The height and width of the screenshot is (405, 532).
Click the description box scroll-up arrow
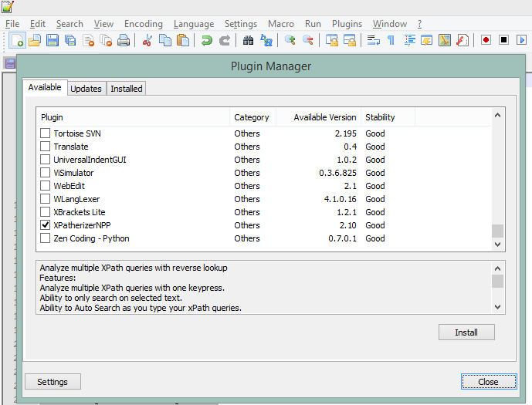498,268
